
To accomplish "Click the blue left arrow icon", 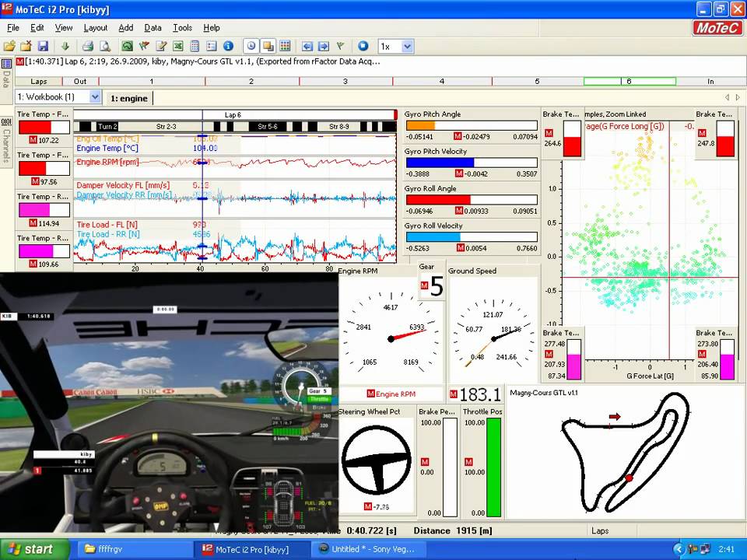I will [x=307, y=46].
